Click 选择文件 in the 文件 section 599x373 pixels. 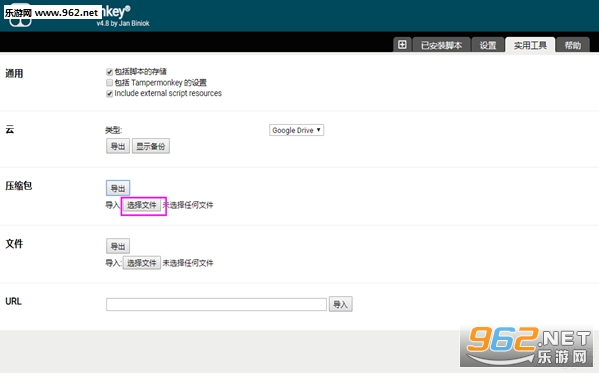click(x=142, y=263)
